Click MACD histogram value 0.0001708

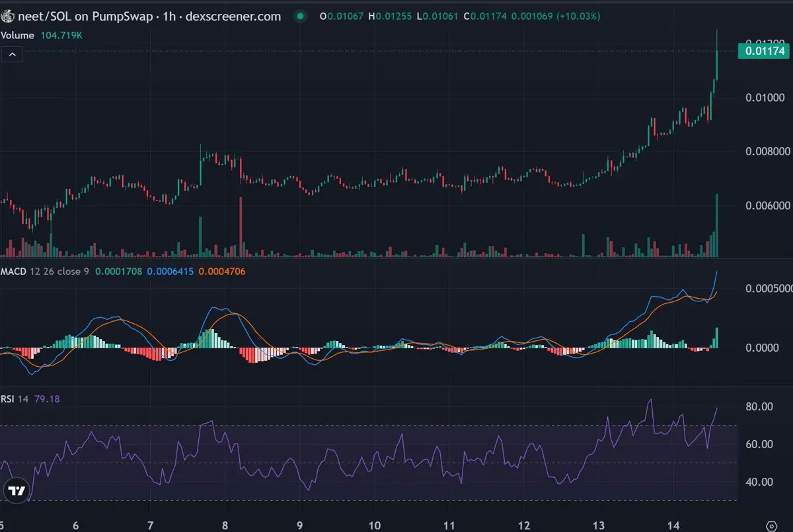pyautogui.click(x=118, y=271)
